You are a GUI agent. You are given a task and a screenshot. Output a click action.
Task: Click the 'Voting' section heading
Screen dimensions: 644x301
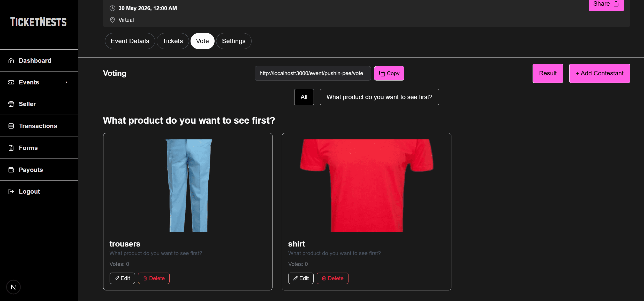click(115, 73)
